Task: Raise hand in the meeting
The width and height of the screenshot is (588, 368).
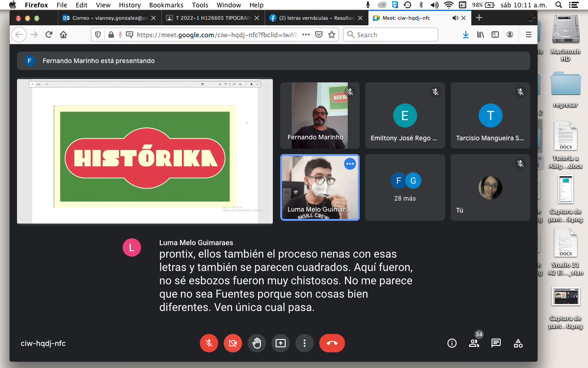Action: (257, 343)
